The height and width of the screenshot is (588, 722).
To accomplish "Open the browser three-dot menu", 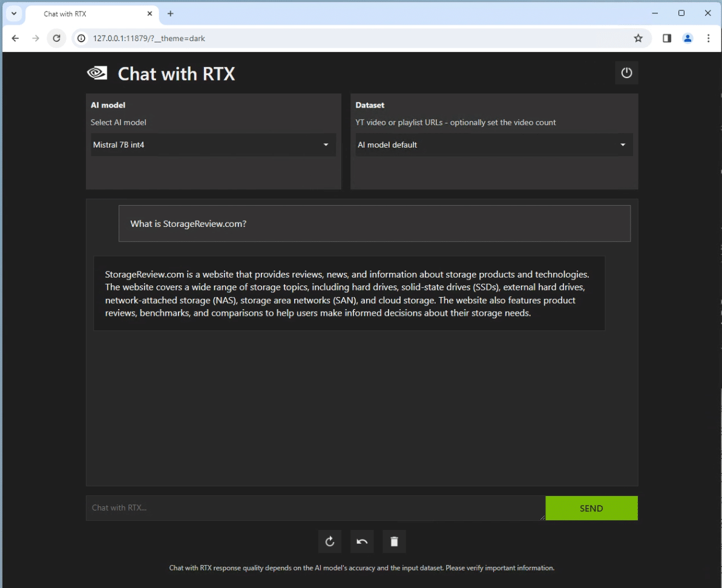I will pyautogui.click(x=708, y=38).
